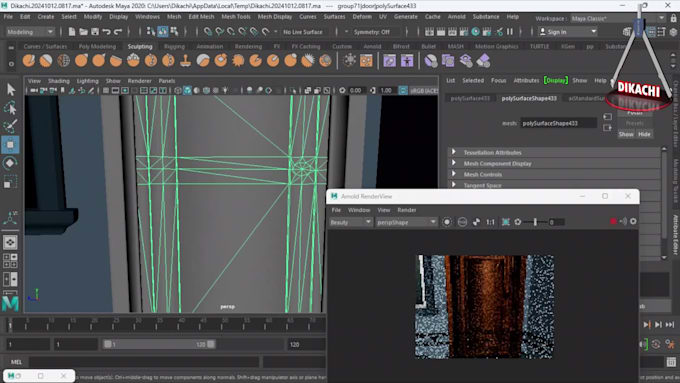The image size is (680, 383).
Task: Toggle No Live Surface field
Action: (x=303, y=32)
